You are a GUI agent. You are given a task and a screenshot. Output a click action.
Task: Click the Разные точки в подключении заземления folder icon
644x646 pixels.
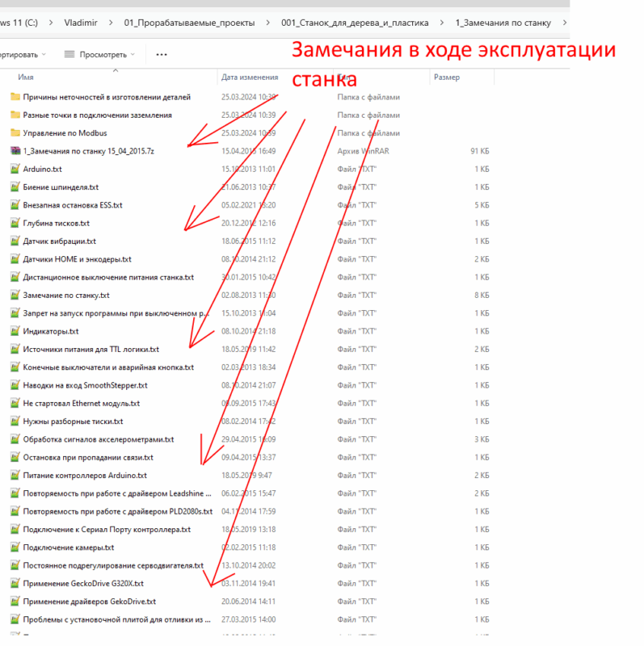[15, 115]
